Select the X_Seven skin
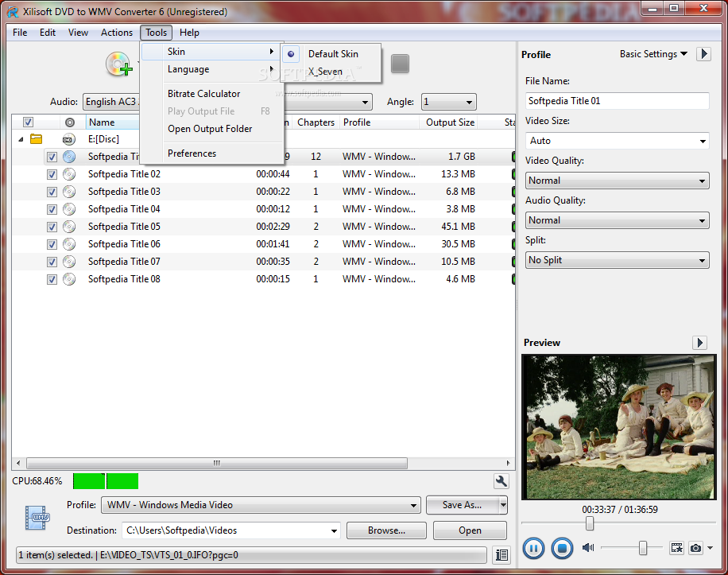 [331, 72]
